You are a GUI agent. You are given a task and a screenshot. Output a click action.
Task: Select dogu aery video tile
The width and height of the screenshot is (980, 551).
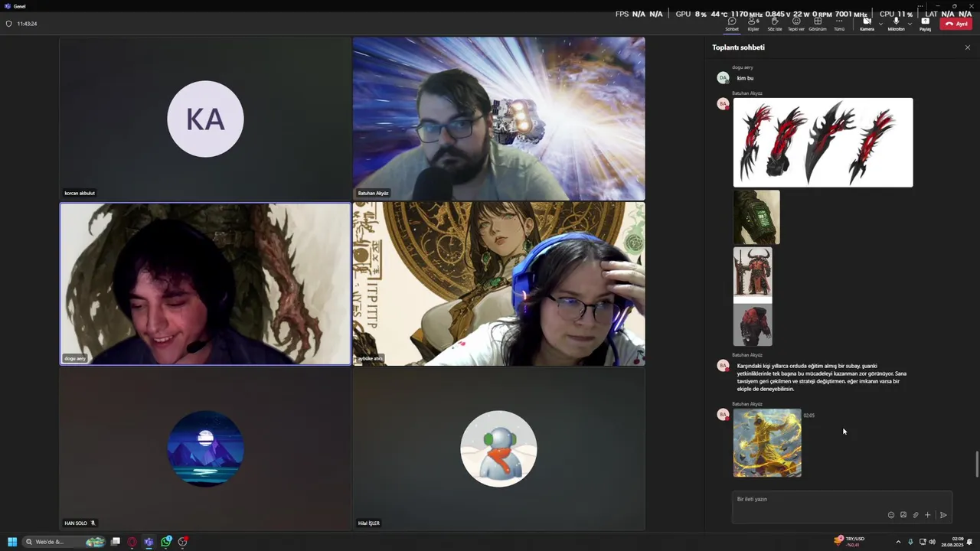[x=205, y=284]
